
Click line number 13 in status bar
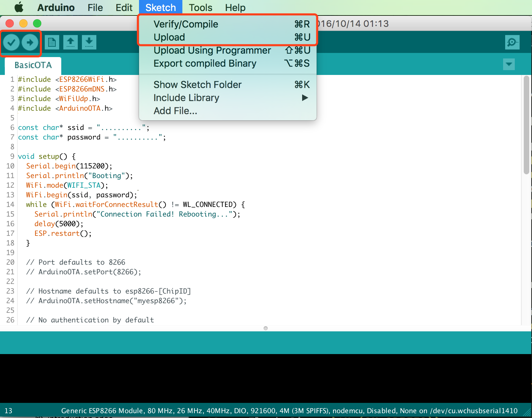(x=9, y=411)
